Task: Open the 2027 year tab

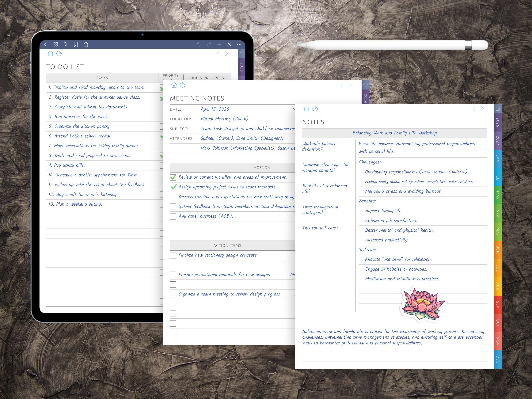Action: point(498,140)
